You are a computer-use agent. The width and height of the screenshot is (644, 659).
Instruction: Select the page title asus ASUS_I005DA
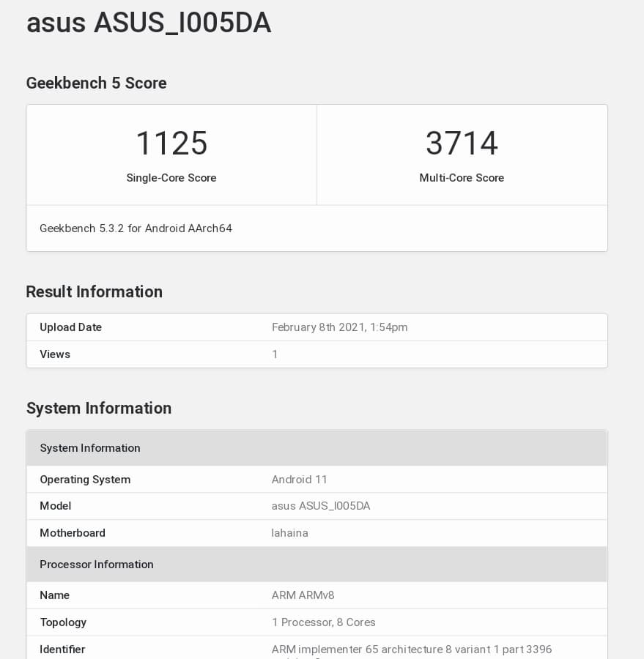149,23
